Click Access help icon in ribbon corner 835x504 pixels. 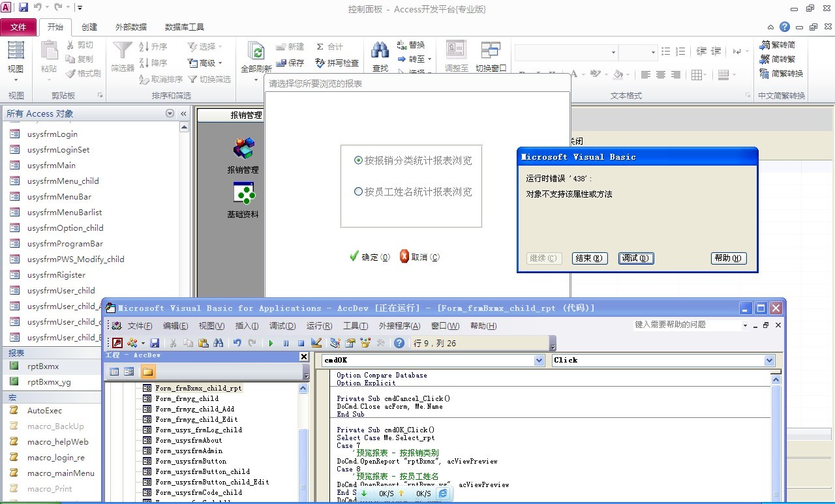pos(785,27)
